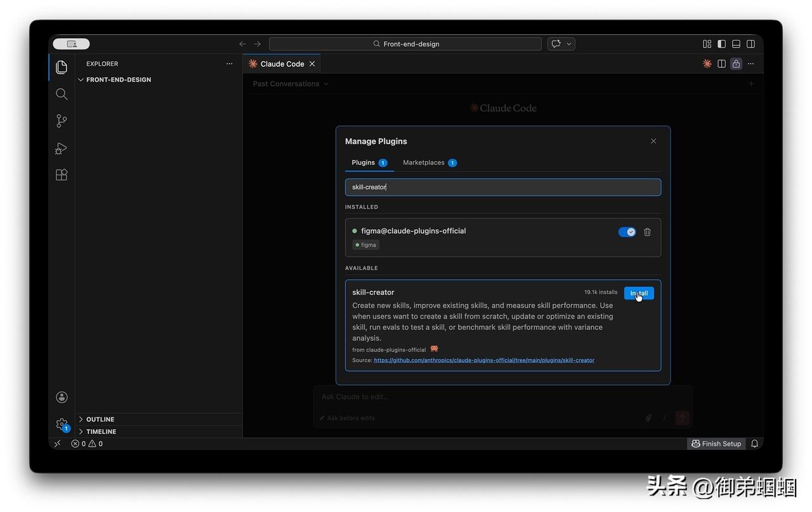This screenshot has width=812, height=512.
Task: Click the figma tag chip
Action: 366,245
